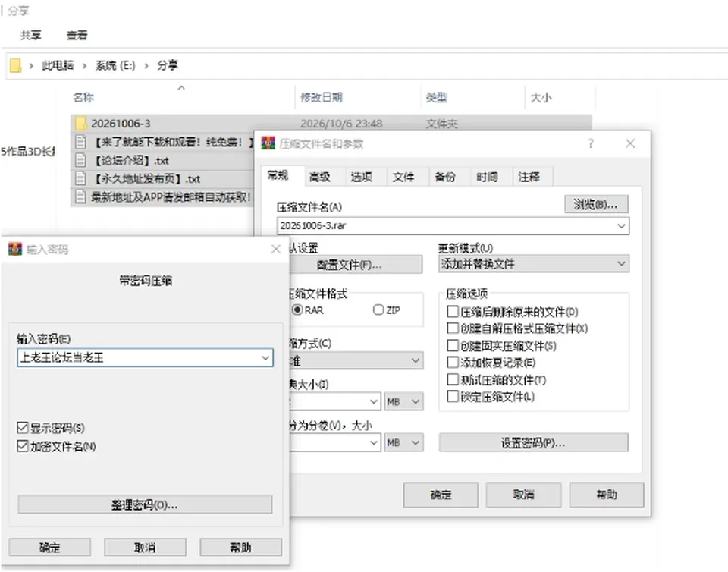Expand the archive name 20261006-3.rar dropdown arrow
Image resolution: width=728 pixels, height=572 pixels.
(x=621, y=225)
